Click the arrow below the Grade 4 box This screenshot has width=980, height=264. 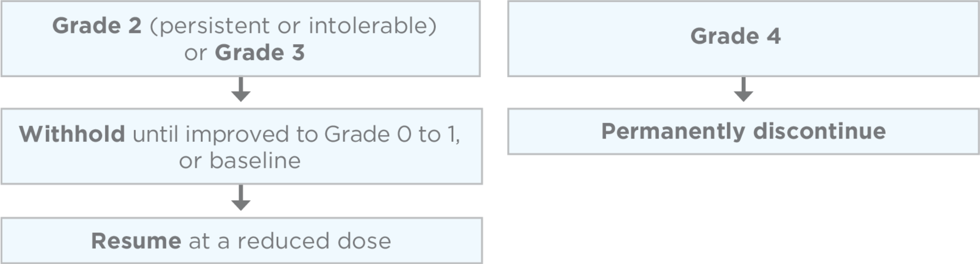(x=743, y=89)
